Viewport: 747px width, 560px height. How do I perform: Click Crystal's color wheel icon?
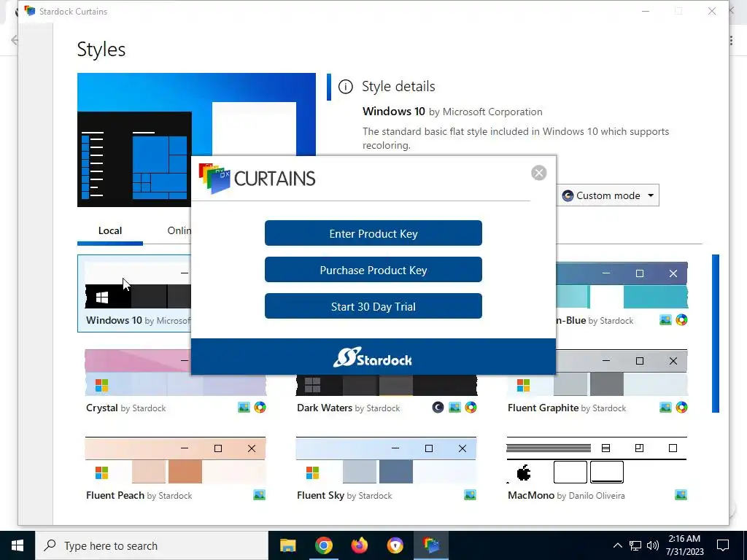(260, 408)
